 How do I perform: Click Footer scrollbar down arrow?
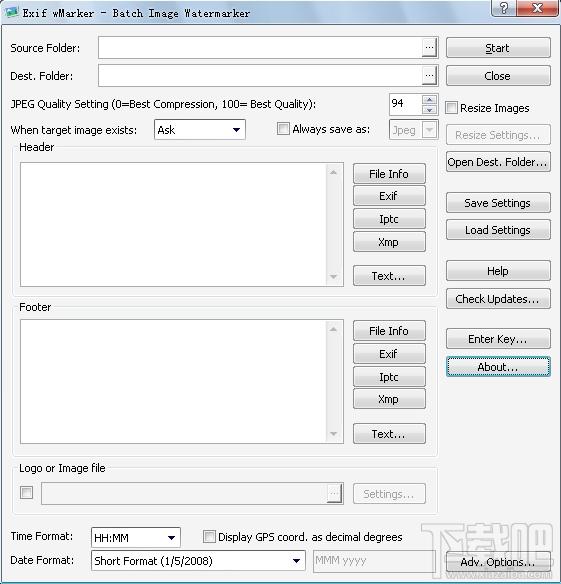(334, 434)
